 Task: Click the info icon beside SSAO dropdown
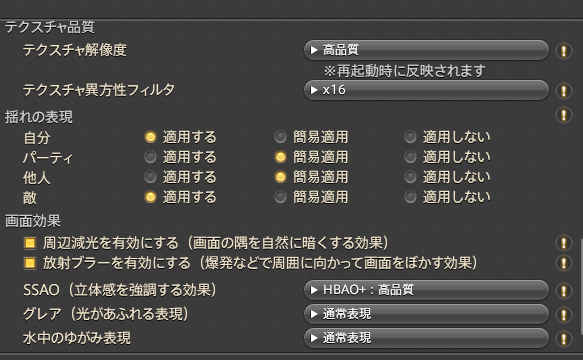[x=564, y=290]
